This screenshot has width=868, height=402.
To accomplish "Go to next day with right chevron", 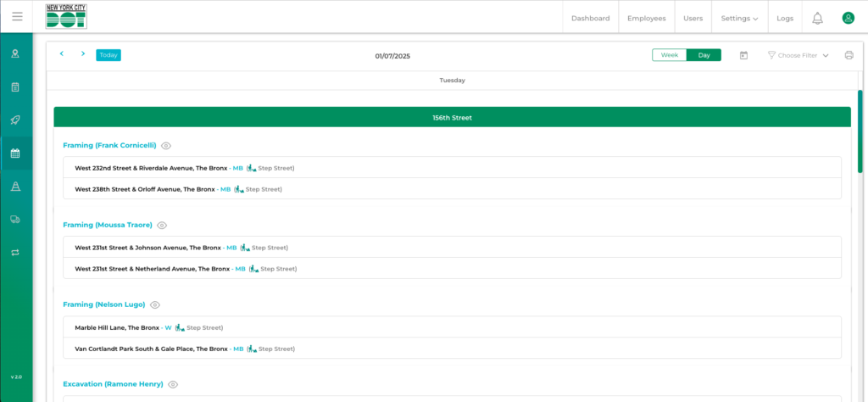I will point(83,54).
